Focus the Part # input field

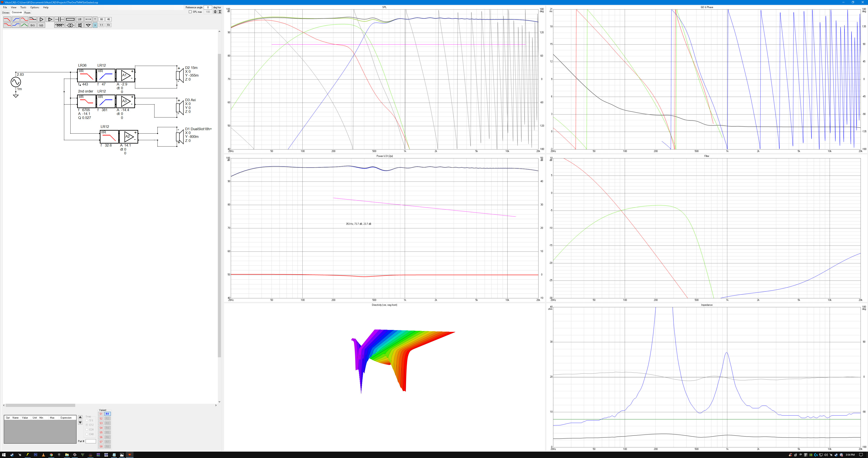coord(91,441)
